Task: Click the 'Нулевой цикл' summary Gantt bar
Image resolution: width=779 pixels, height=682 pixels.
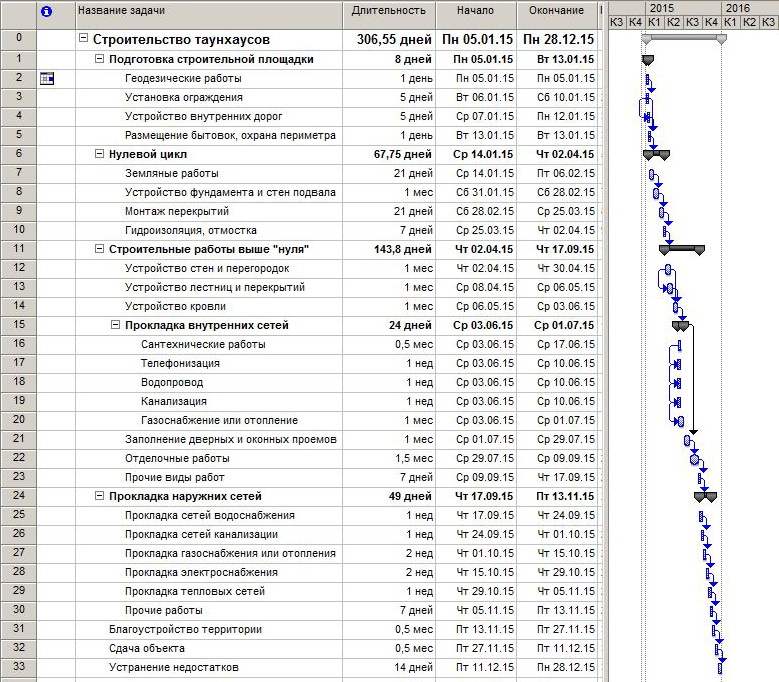Action: pyautogui.click(x=656, y=154)
